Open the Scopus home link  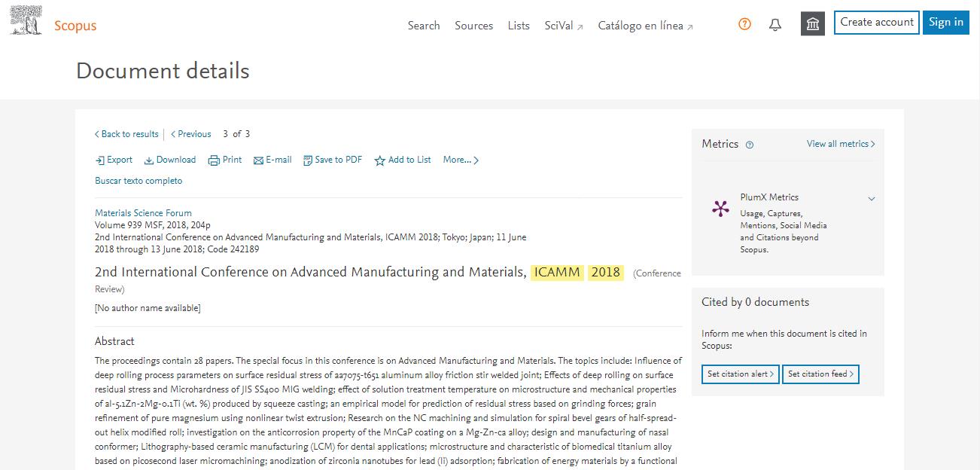tap(75, 26)
